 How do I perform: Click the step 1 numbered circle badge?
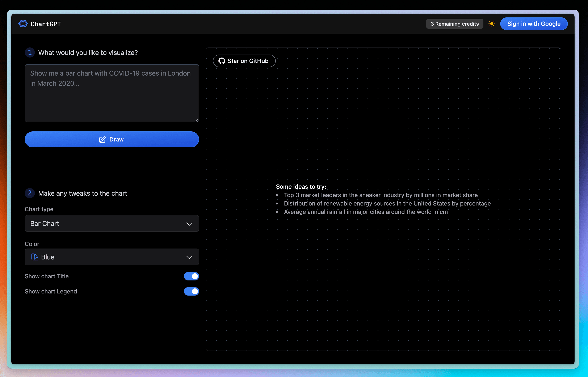click(x=30, y=52)
